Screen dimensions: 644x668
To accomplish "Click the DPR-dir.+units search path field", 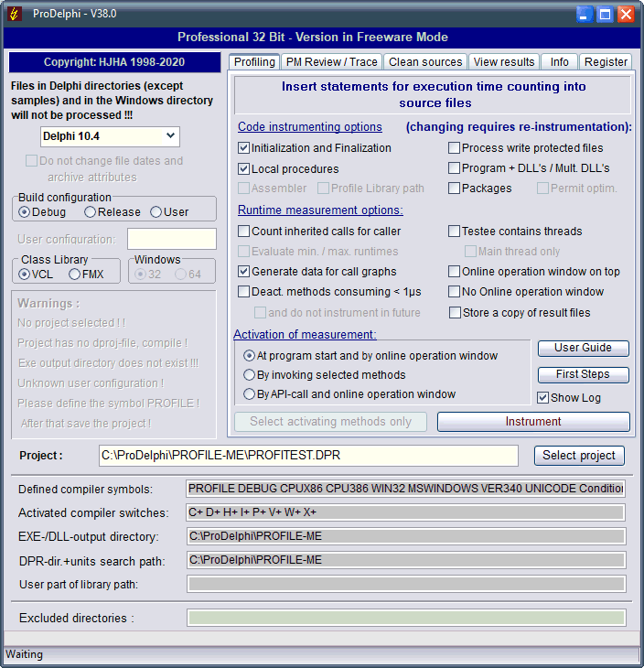I will coord(406,560).
